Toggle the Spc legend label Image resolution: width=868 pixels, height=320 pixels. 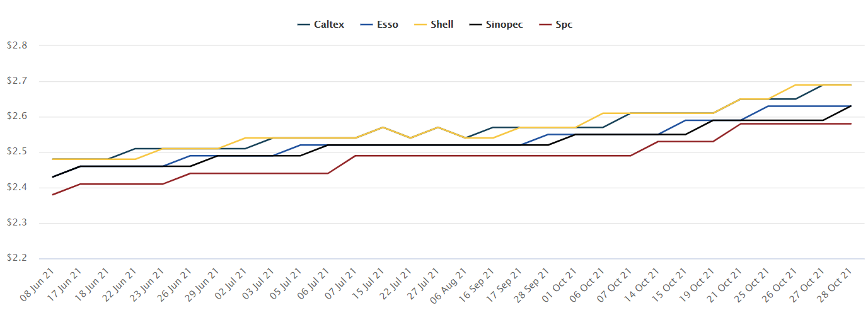[x=564, y=25]
